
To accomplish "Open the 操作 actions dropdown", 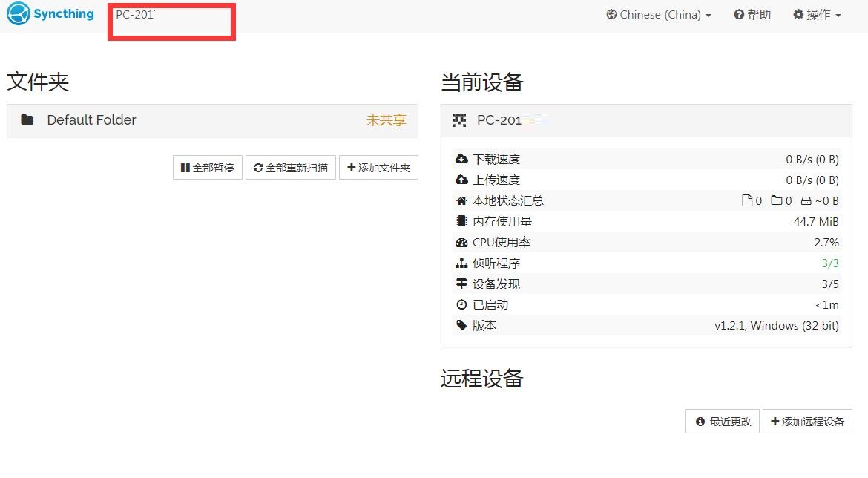I will pos(816,14).
